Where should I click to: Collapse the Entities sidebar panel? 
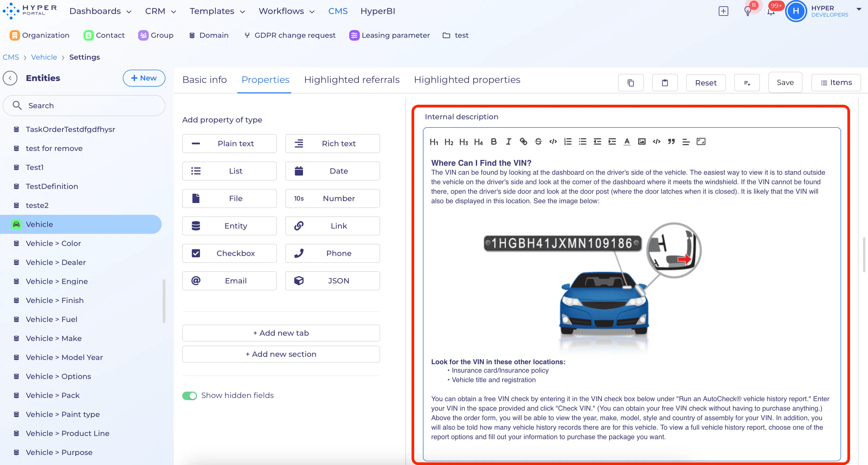coord(10,78)
